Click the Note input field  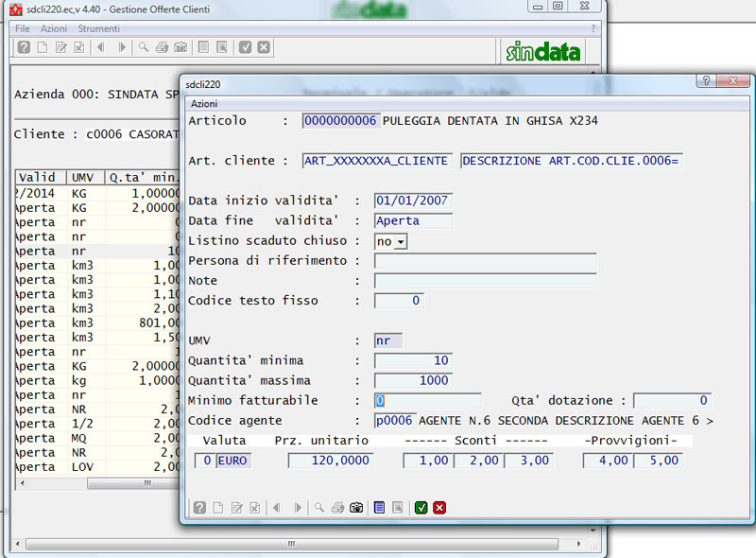point(485,281)
